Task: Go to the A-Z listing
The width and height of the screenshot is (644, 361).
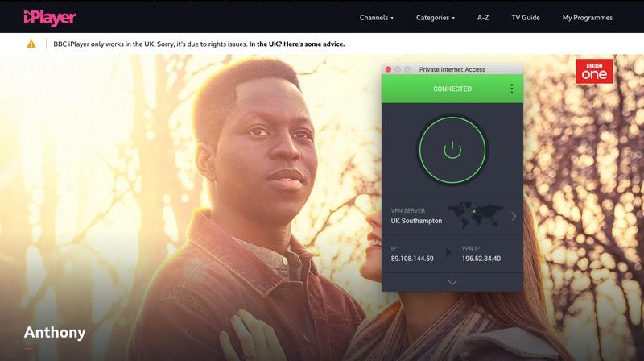Action: point(482,18)
